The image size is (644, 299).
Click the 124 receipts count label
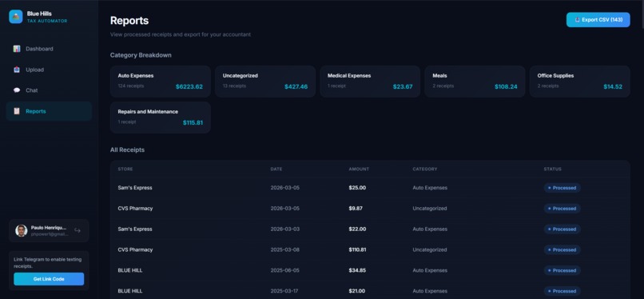click(x=130, y=86)
